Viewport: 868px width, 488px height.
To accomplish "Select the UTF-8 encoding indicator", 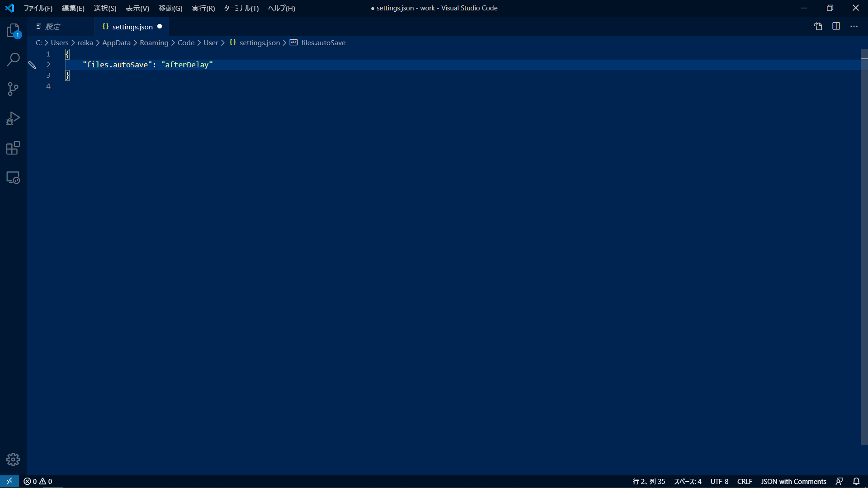I will click(719, 481).
